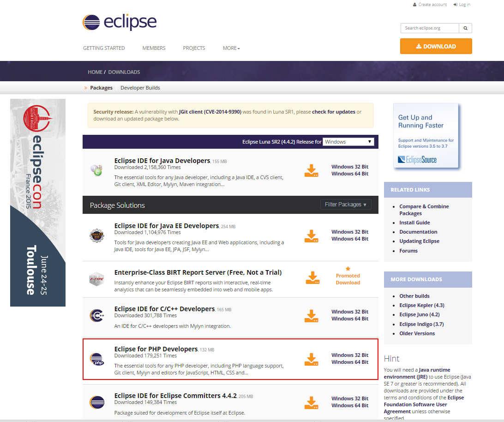The image size is (504, 422).
Task: Click the EclipseCon France 2015 banner
Action: [x=38, y=203]
